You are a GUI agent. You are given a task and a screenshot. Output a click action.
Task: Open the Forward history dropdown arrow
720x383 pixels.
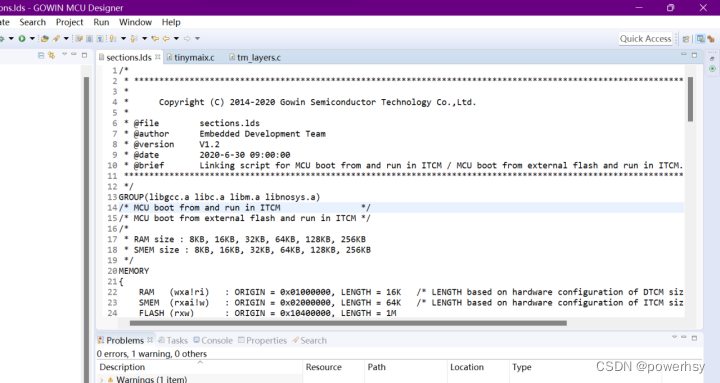point(197,39)
